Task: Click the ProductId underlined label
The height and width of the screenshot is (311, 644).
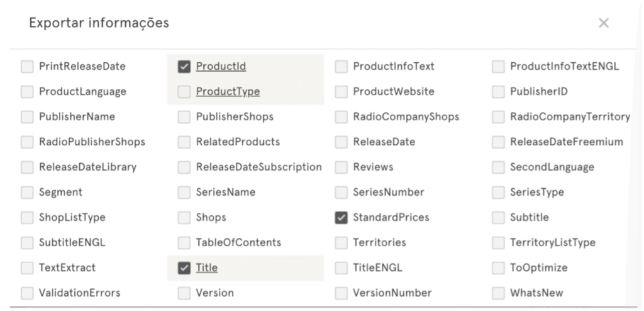Action: pyautogui.click(x=221, y=66)
